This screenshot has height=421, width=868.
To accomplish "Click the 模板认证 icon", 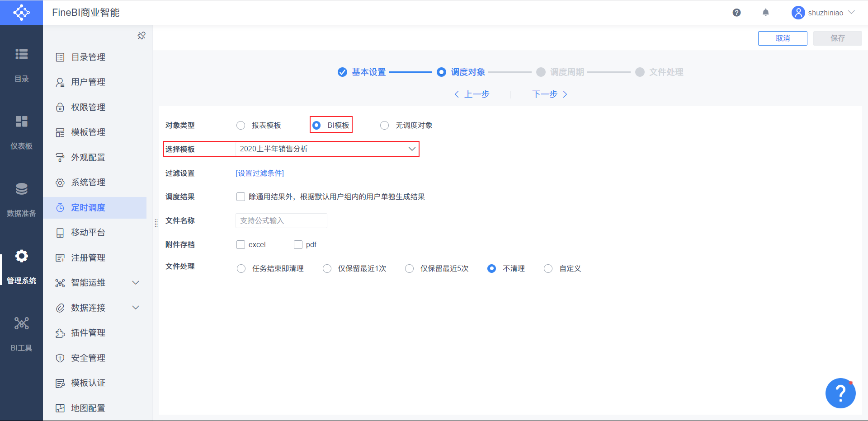I will pos(60,383).
